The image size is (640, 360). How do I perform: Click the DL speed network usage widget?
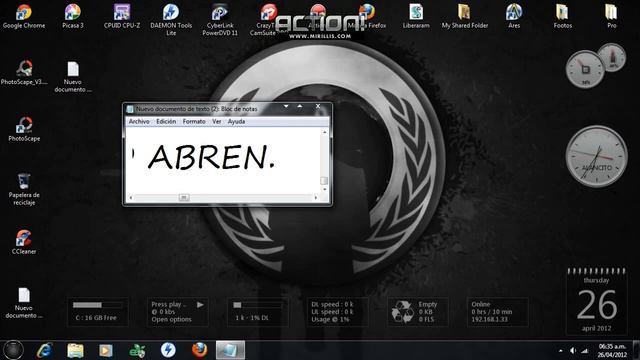[x=337, y=312]
